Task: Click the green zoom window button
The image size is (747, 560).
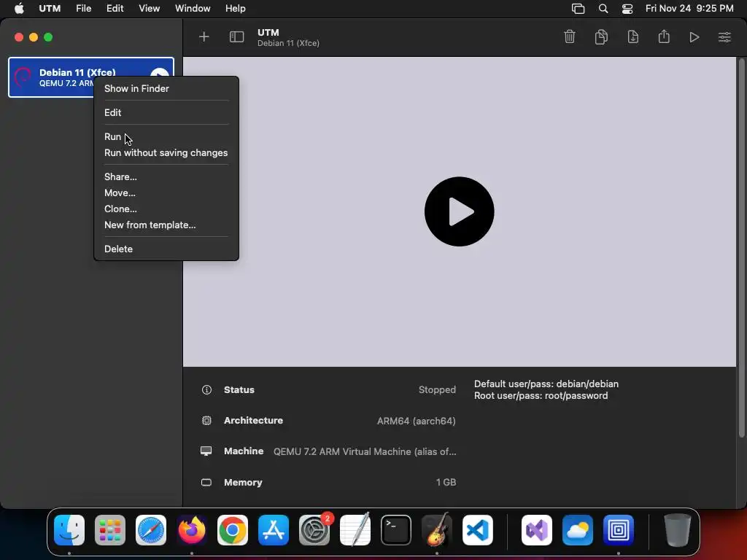Action: pyautogui.click(x=48, y=37)
